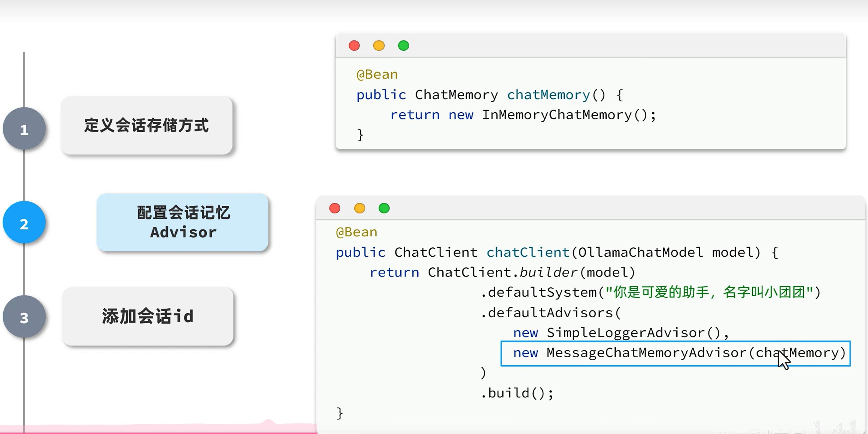Viewport: 868px width, 434px height.
Task: Click the 定义会话存储方式 step card
Action: pyautogui.click(x=146, y=125)
